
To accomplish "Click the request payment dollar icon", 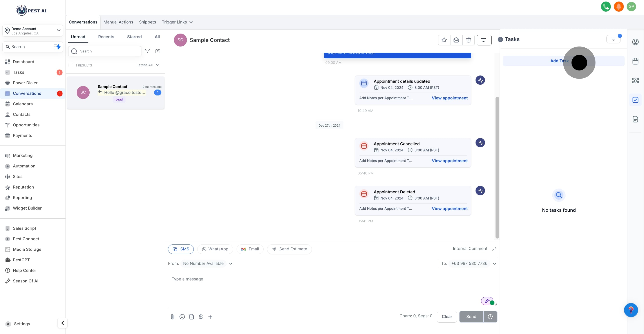I will [x=201, y=317].
